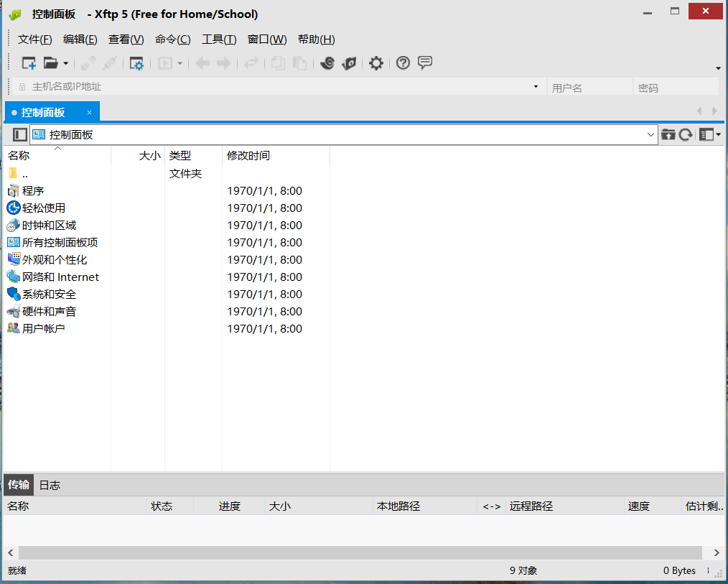
Task: Click the Xftp leaf icon in toolbar
Action: coord(349,62)
